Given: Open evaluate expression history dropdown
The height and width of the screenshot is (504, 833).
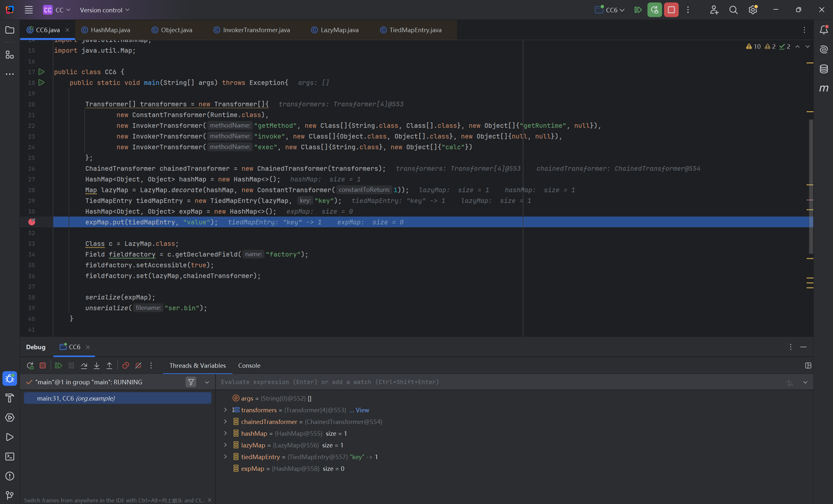Looking at the screenshot, I should click(805, 382).
